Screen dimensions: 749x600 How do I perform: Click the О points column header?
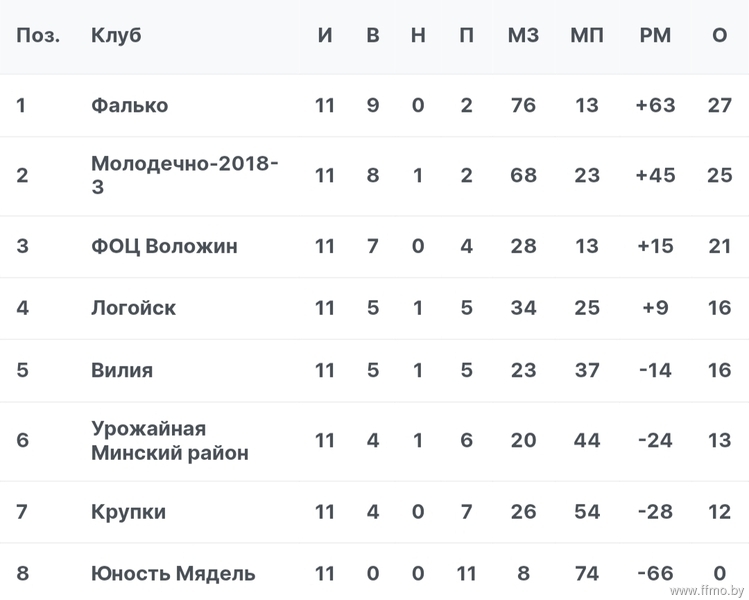coord(719,35)
